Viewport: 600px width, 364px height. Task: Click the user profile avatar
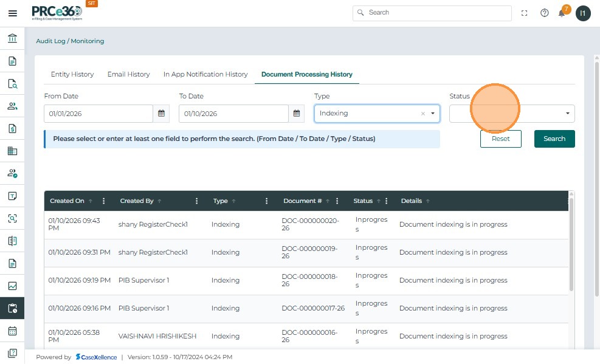point(583,13)
